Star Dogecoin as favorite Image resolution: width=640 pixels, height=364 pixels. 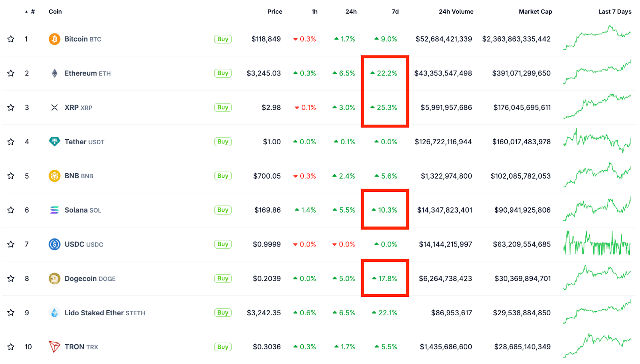(11, 278)
